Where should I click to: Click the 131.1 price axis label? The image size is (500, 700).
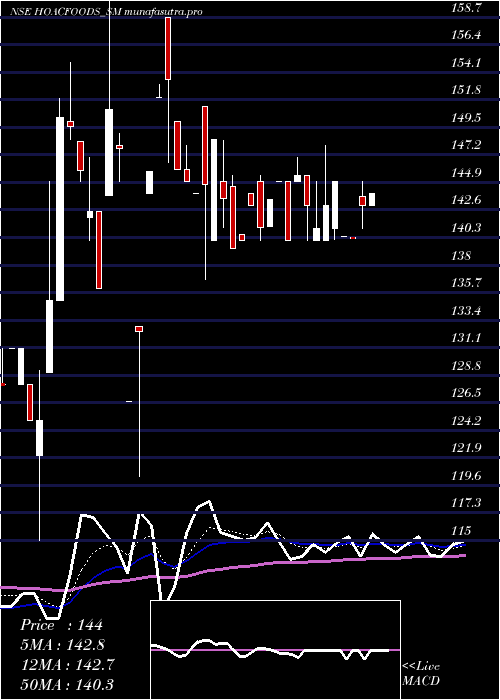(x=466, y=338)
